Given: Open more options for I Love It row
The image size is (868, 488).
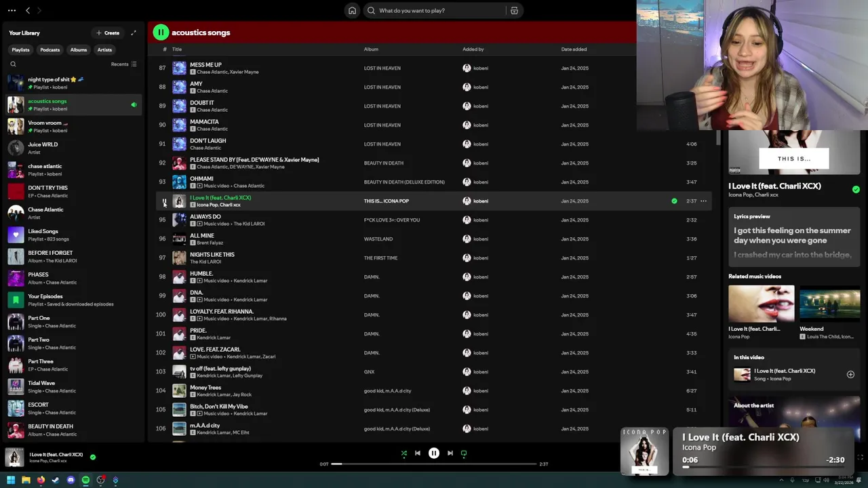Looking at the screenshot, I should (x=703, y=201).
